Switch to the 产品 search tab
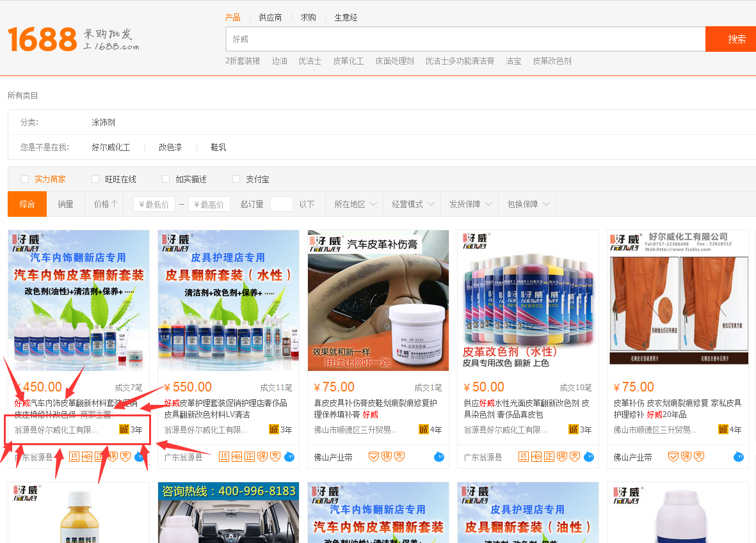The width and height of the screenshot is (756, 543). coord(233,17)
